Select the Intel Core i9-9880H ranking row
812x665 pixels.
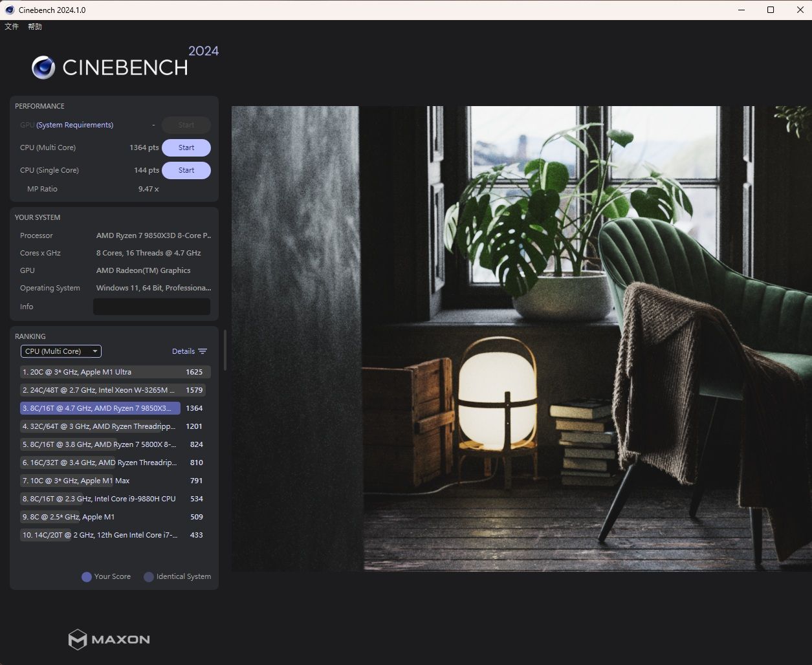click(x=115, y=499)
